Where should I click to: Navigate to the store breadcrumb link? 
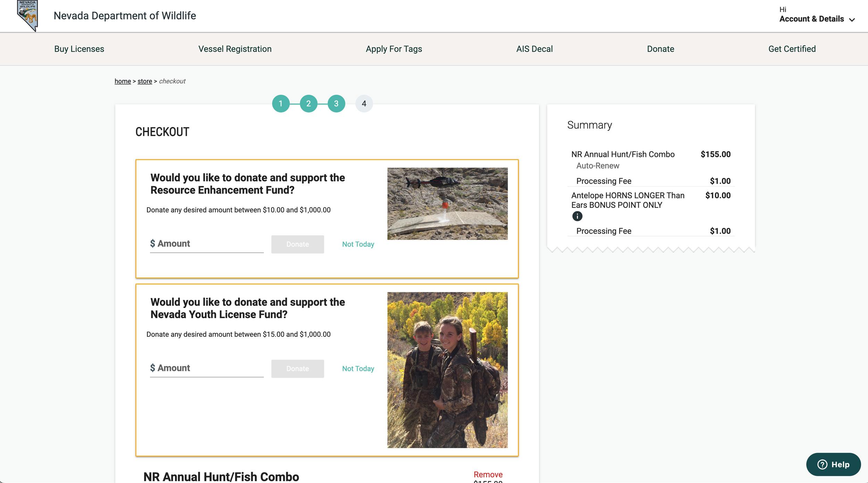pyautogui.click(x=145, y=81)
